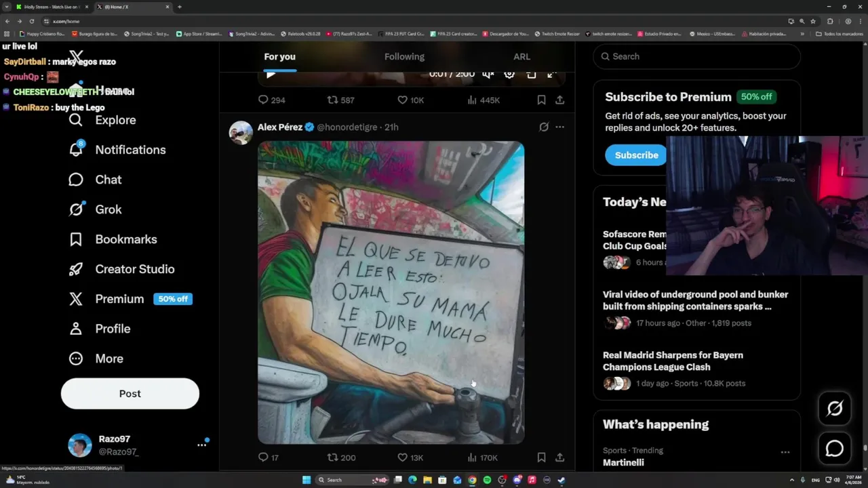The width and height of the screenshot is (868, 488).
Task: Click the X search field
Action: coord(697,56)
